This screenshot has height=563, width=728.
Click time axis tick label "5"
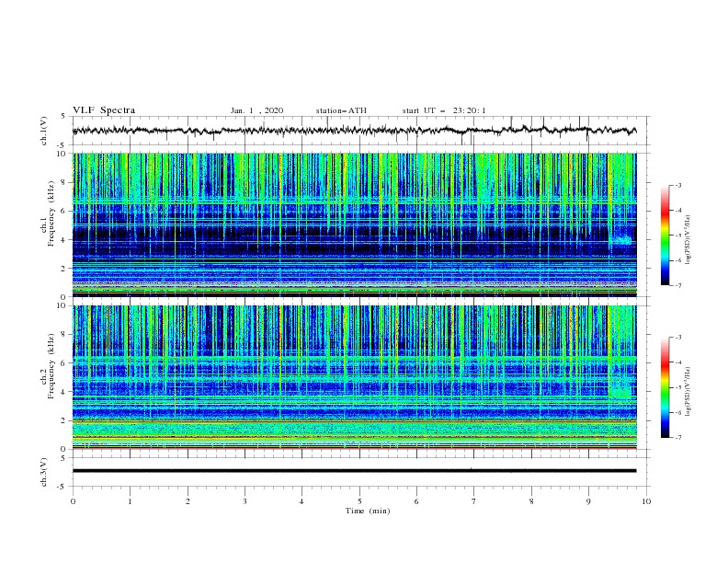pyautogui.click(x=359, y=501)
